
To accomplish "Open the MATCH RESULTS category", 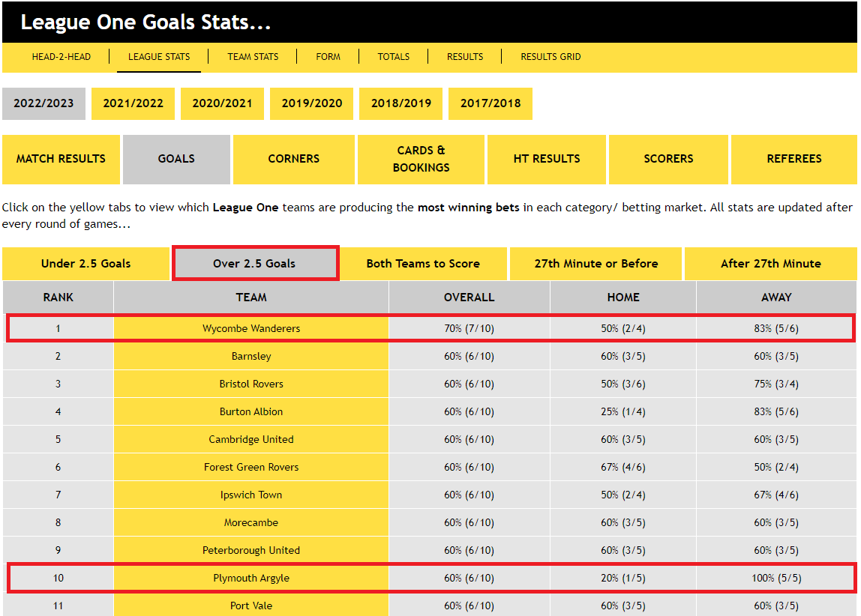I will 61,159.
